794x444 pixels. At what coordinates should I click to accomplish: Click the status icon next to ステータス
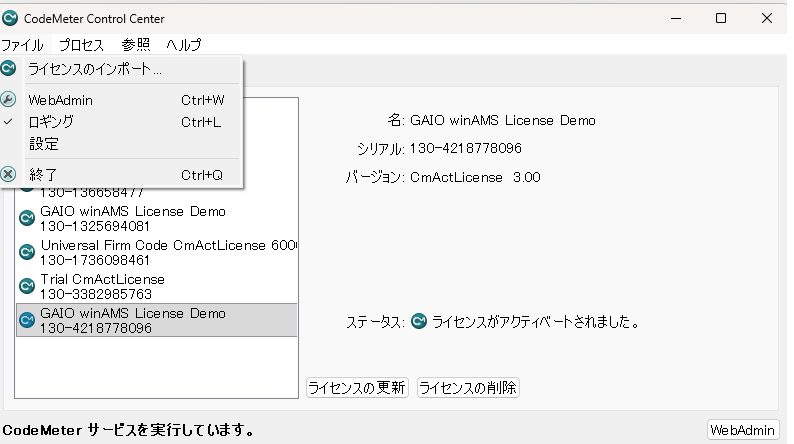click(419, 323)
